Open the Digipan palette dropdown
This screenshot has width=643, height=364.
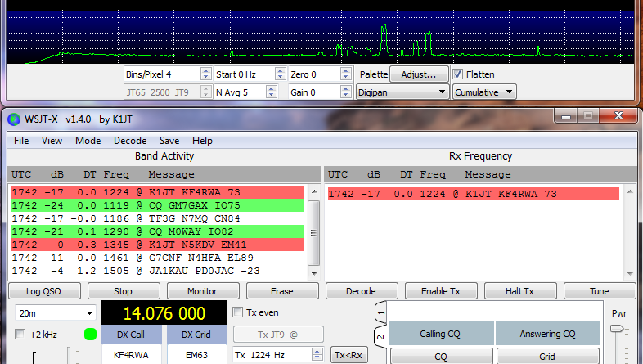click(x=402, y=92)
